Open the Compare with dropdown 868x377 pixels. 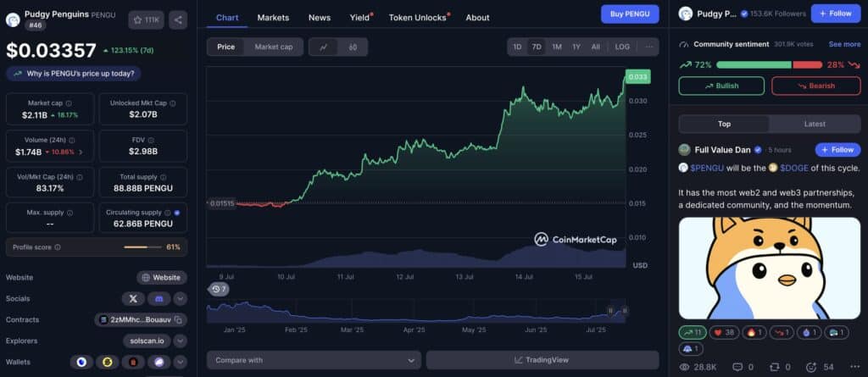[x=314, y=360]
